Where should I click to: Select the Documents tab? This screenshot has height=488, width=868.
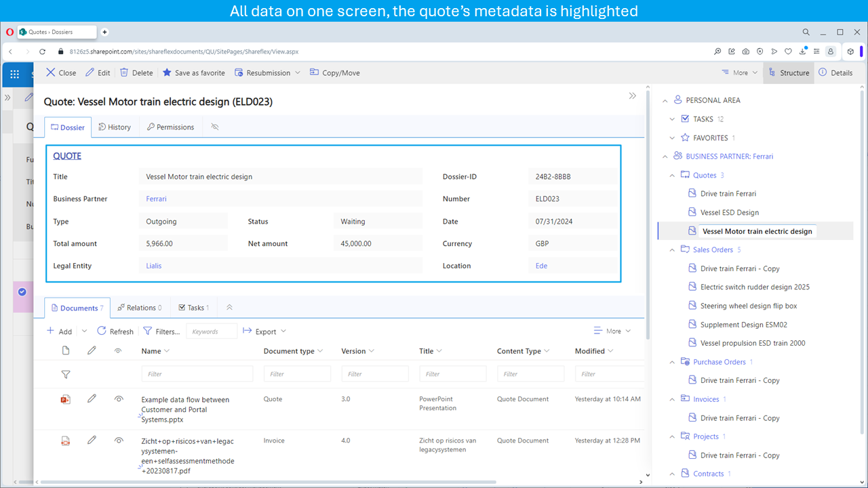tap(77, 308)
